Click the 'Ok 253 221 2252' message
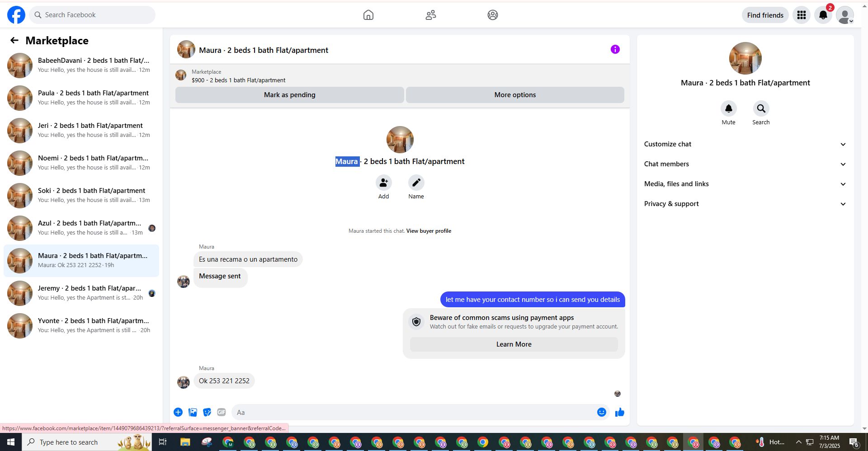The image size is (868, 451). (224, 381)
